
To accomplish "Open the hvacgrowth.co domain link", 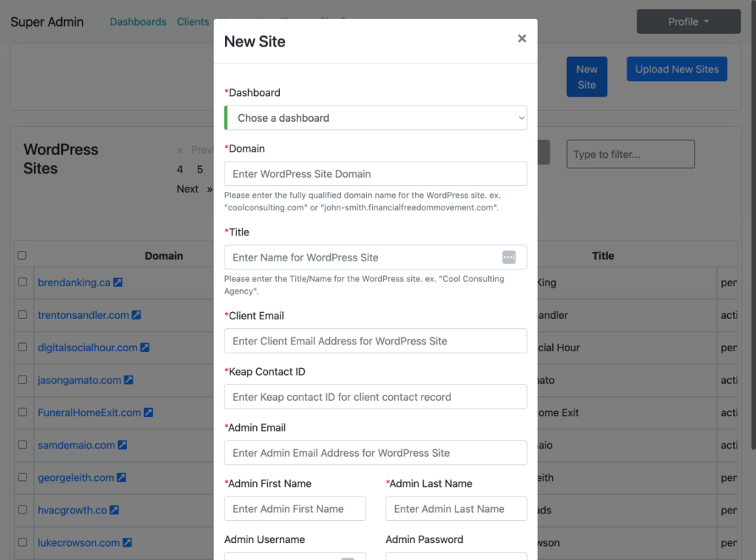I will 72,510.
